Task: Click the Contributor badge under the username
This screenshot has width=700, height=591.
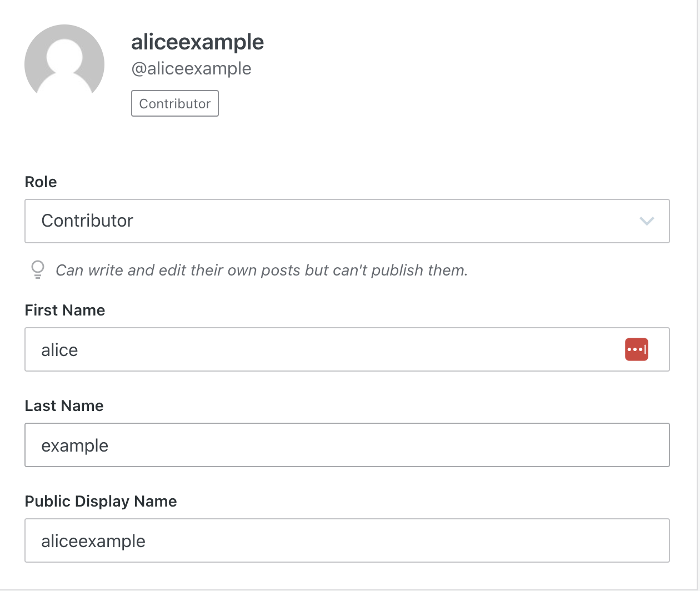Action: tap(175, 103)
